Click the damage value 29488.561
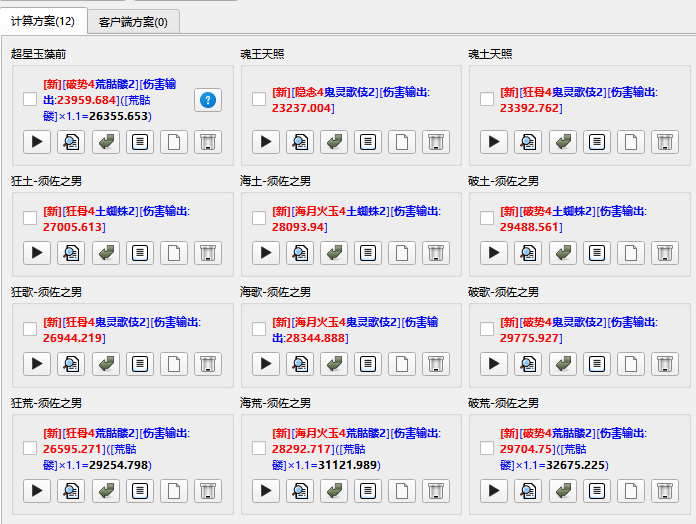Image resolution: width=696 pixels, height=524 pixels. pos(529,227)
